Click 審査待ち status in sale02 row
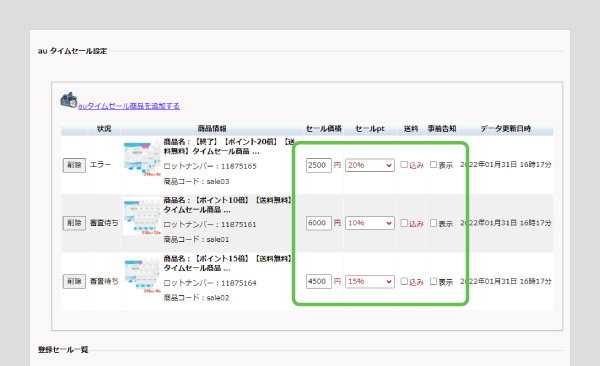The image size is (600, 366). [x=104, y=281]
